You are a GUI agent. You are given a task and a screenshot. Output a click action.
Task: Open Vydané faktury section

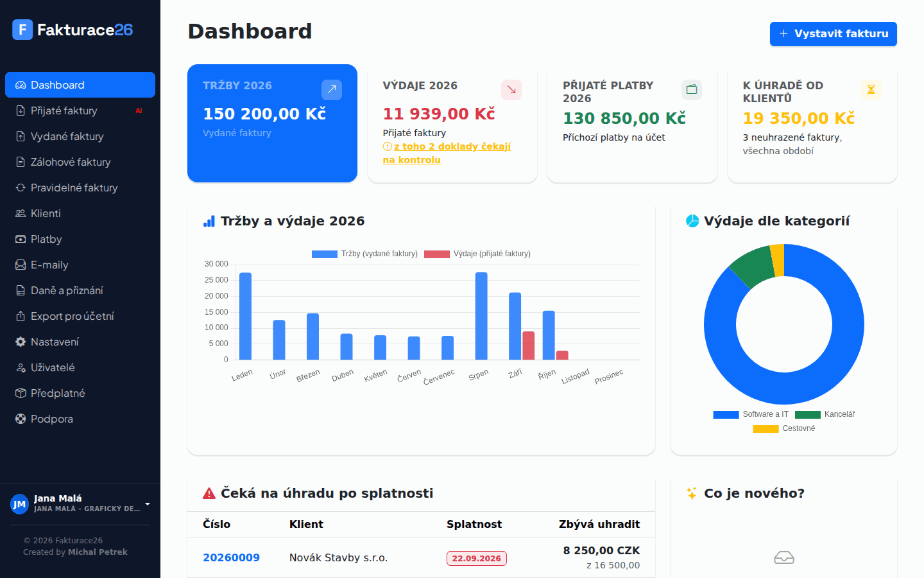(x=80, y=136)
